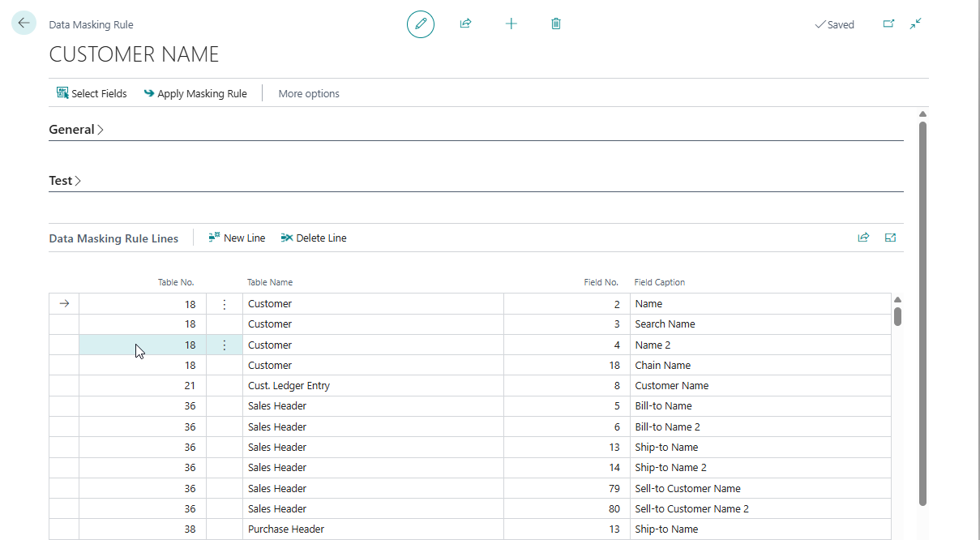Open the share icon in header

coord(465,24)
